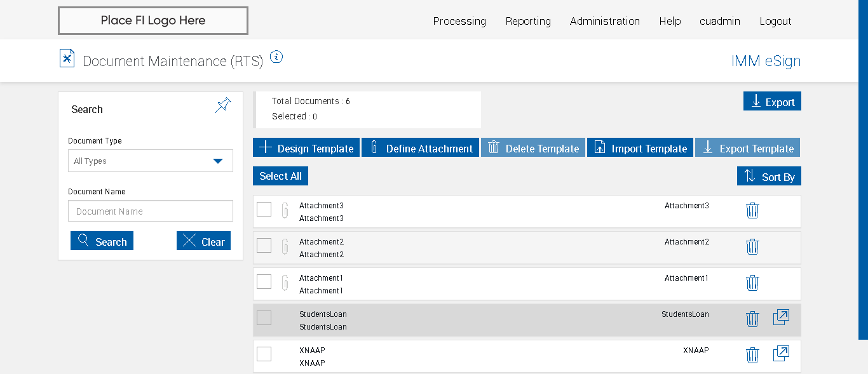868x374 pixels.
Task: Click the trash icon for Attachment1
Action: click(x=752, y=283)
